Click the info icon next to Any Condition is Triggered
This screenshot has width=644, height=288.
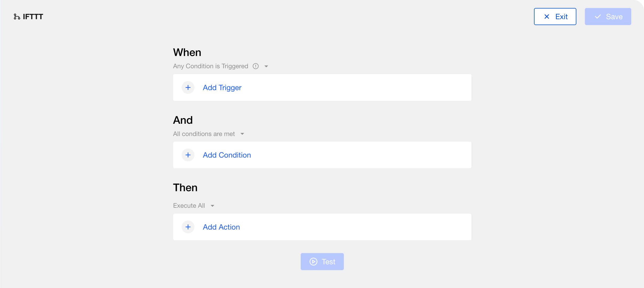(256, 66)
